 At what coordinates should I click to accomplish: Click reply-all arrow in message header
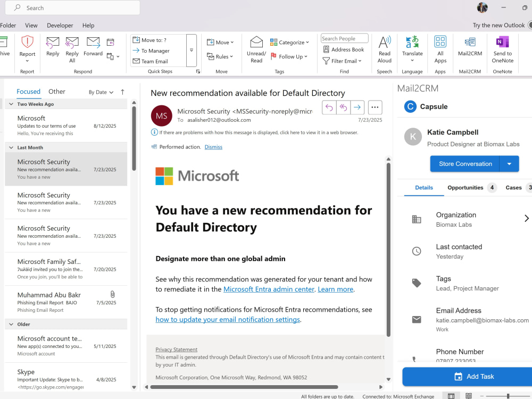coord(343,107)
